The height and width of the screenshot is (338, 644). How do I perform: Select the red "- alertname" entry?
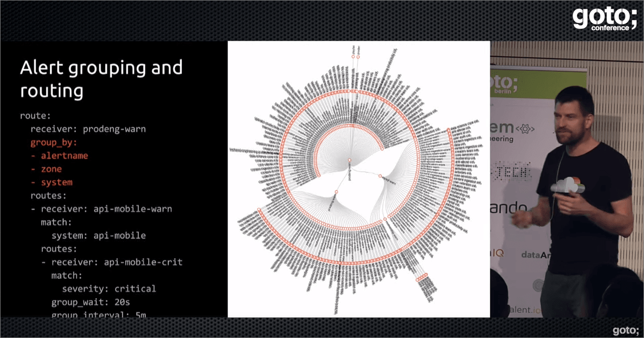(x=59, y=156)
